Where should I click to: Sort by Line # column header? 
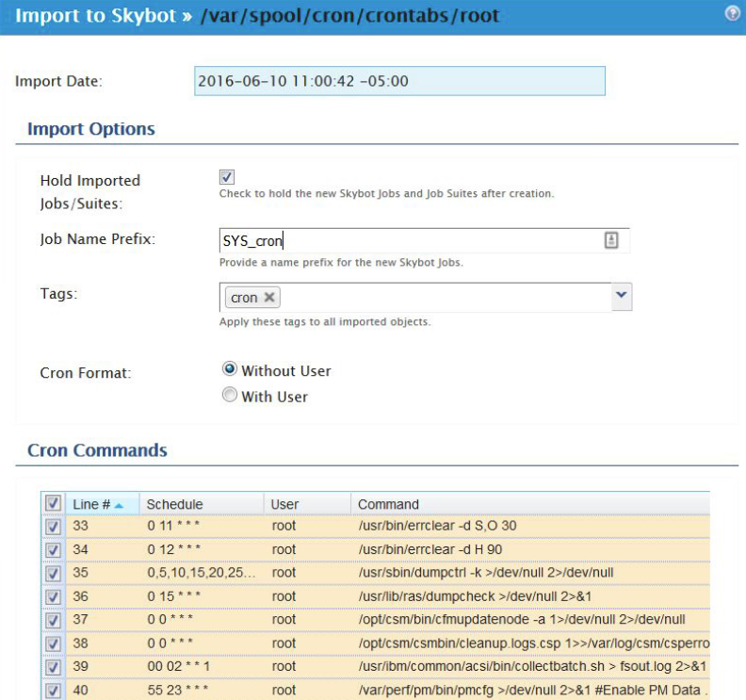[x=103, y=504]
